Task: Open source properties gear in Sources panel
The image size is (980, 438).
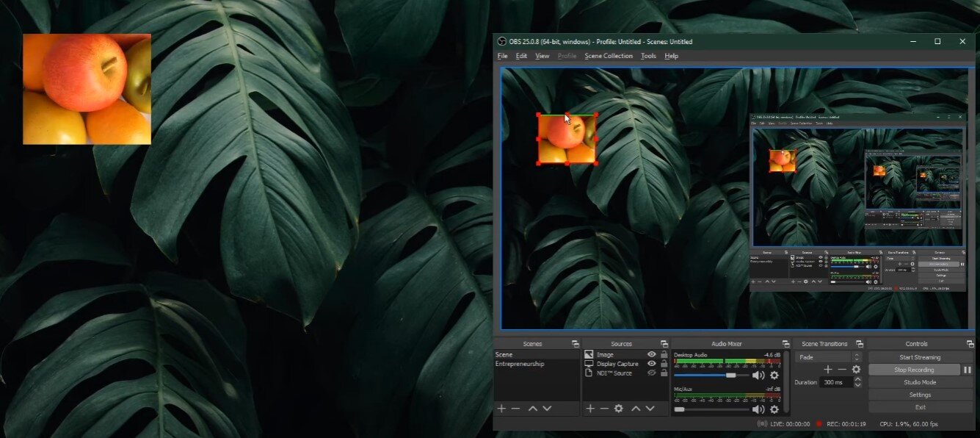Action: [619, 409]
